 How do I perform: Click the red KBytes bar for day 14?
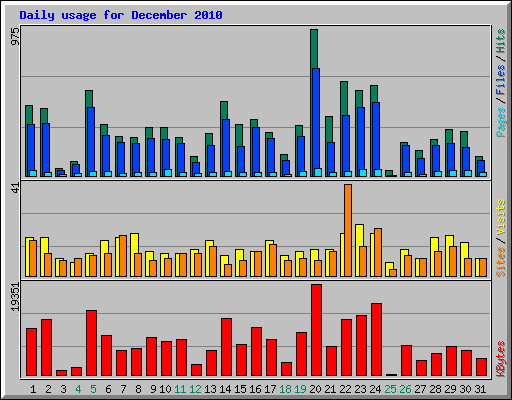coord(226,347)
